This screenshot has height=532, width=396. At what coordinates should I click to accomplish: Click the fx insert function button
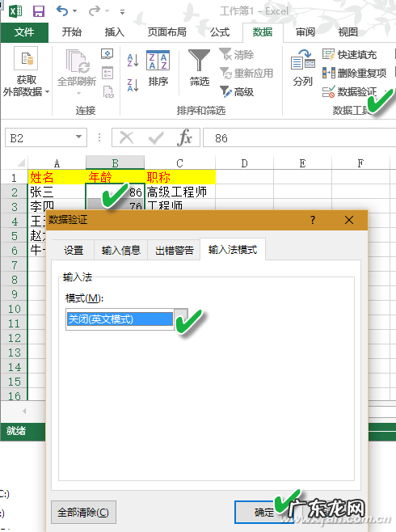[184, 137]
